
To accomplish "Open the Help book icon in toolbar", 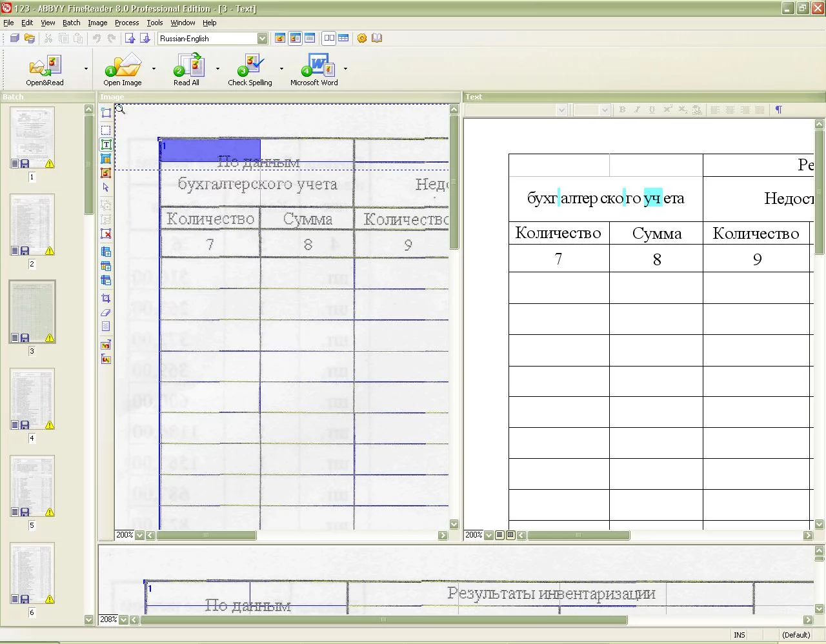I will 377,38.
